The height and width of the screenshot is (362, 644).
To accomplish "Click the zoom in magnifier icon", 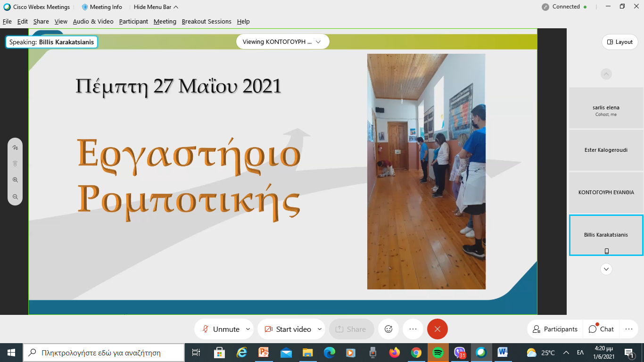I will (15, 180).
